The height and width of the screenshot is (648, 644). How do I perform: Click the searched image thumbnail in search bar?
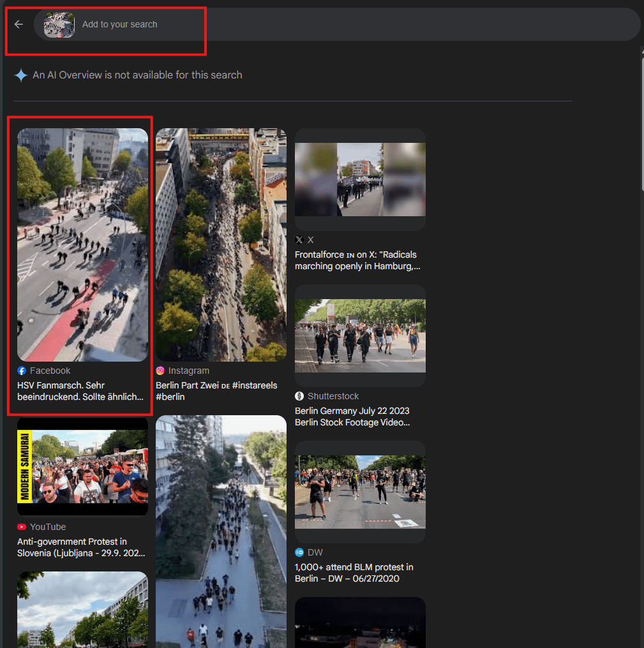[59, 25]
